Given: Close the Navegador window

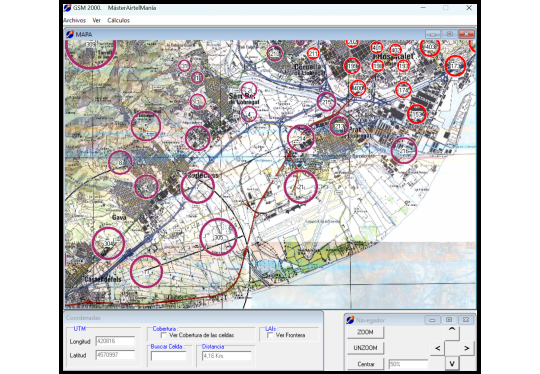Looking at the screenshot, I should 466,320.
